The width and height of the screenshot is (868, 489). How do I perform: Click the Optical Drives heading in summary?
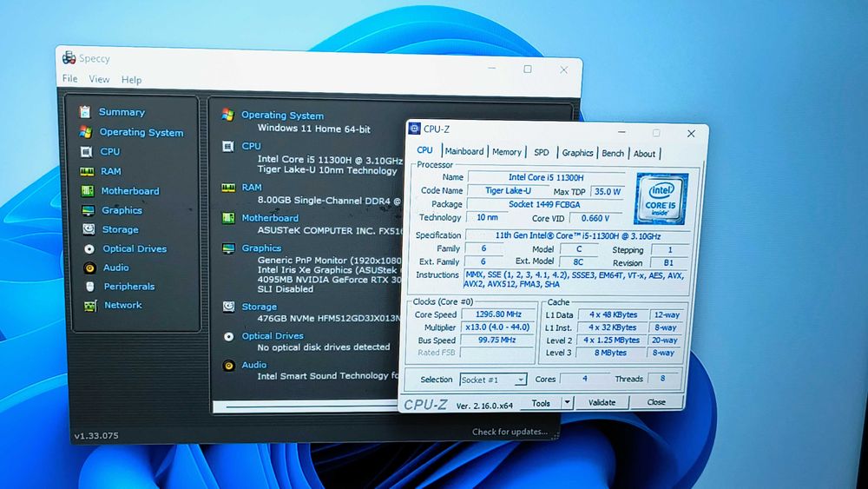(x=273, y=336)
